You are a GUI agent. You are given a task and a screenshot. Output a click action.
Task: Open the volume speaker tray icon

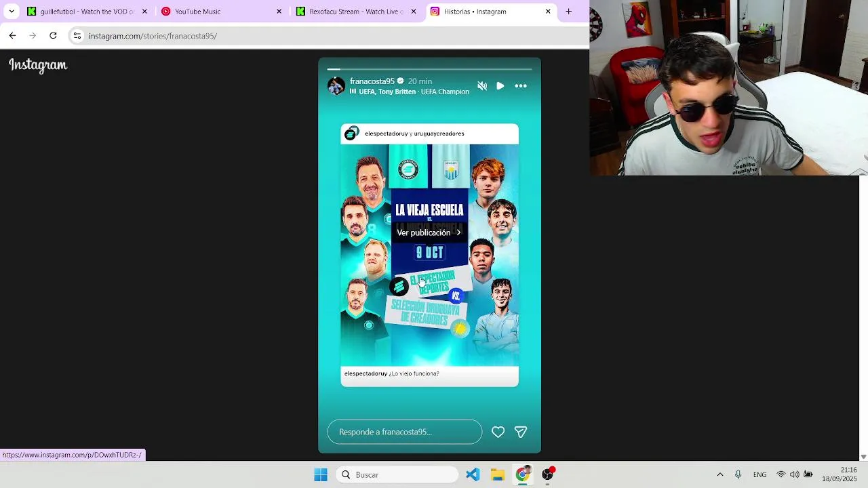tap(794, 474)
